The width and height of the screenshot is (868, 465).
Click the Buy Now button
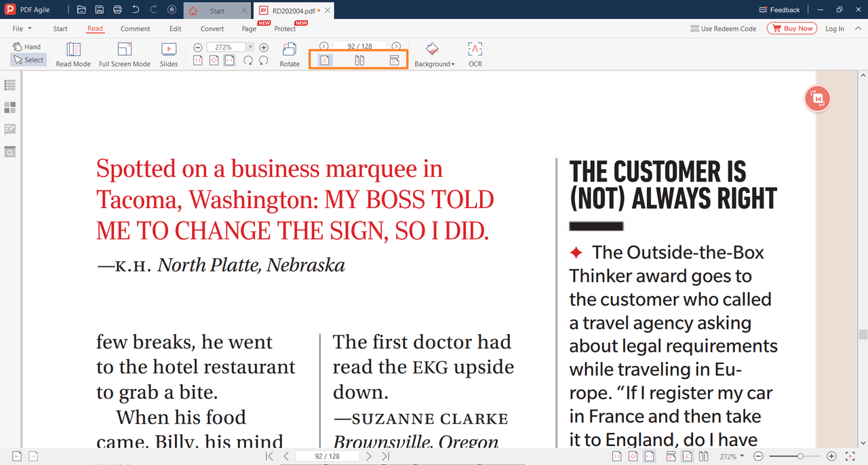[x=791, y=28]
